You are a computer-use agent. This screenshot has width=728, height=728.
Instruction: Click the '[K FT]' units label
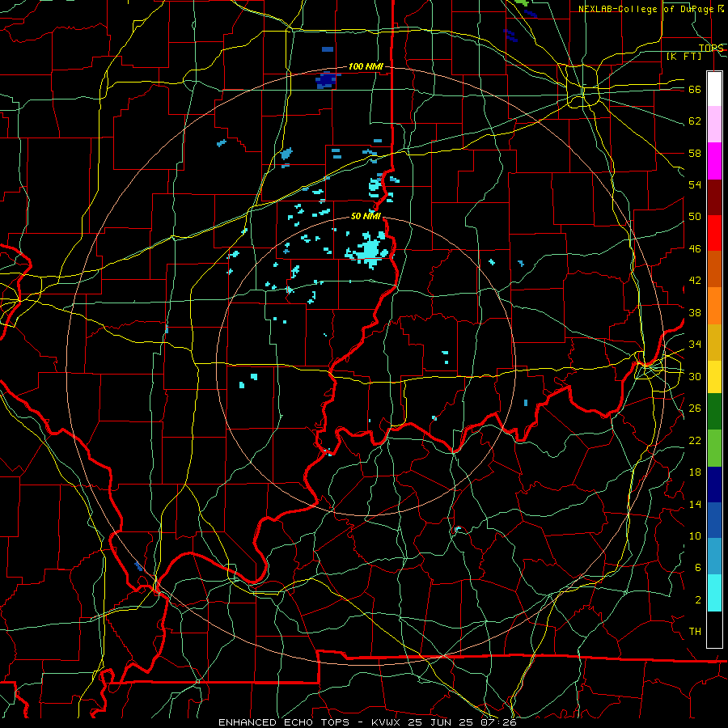[684, 57]
